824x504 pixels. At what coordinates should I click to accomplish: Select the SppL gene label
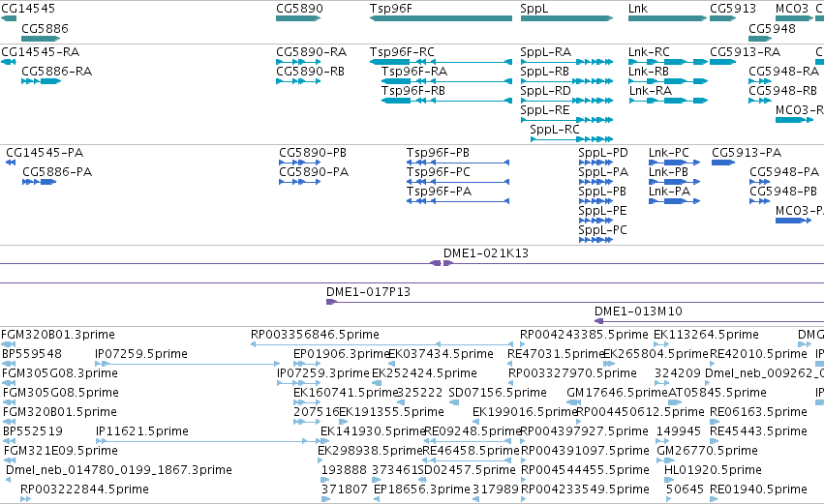tap(534, 9)
